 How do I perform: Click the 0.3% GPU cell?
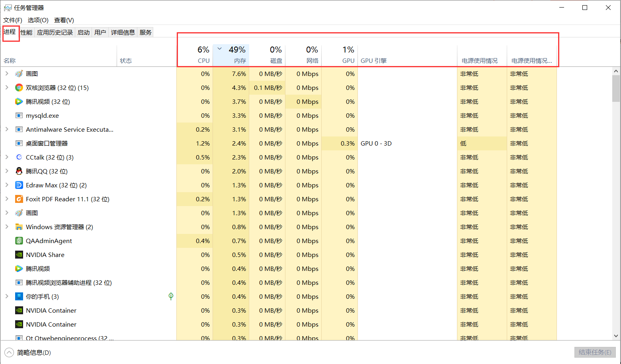point(340,143)
